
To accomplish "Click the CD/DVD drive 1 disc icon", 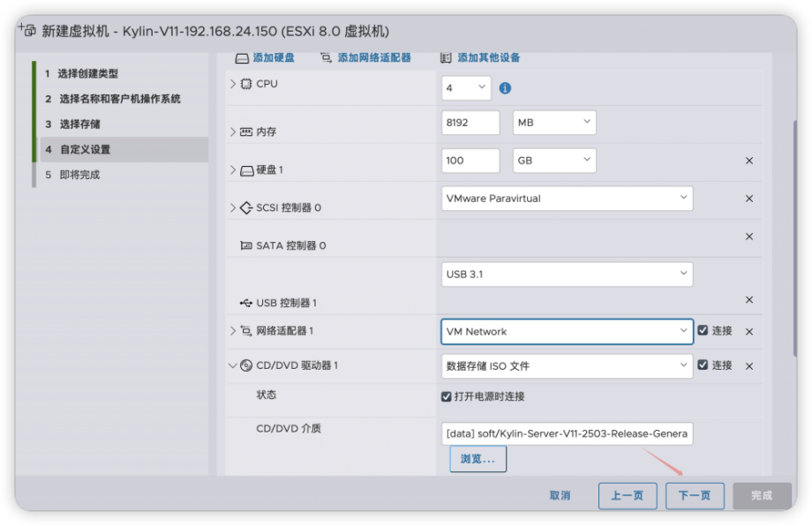I will pos(246,365).
